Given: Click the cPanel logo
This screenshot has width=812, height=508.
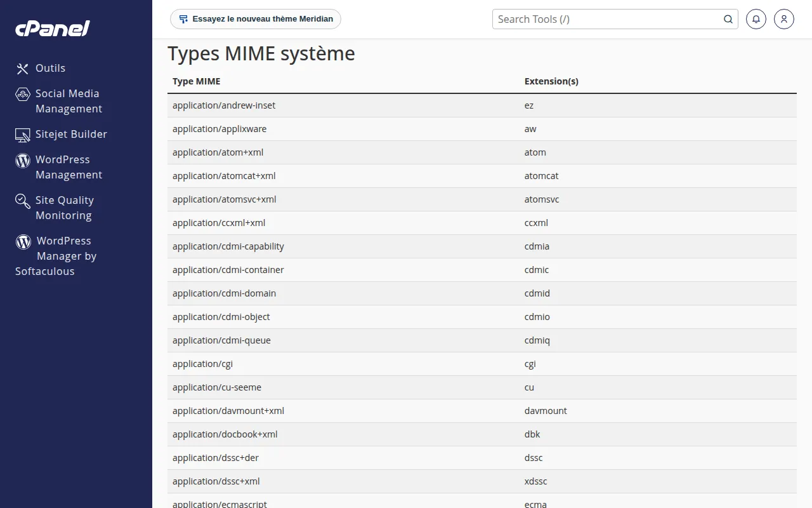Looking at the screenshot, I should pos(53,29).
